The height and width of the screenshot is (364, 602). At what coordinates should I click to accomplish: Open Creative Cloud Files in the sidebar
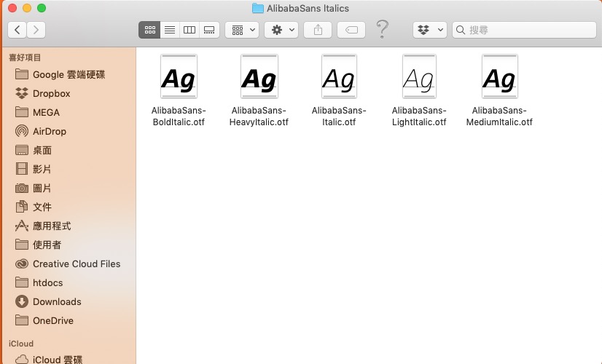[x=69, y=264]
